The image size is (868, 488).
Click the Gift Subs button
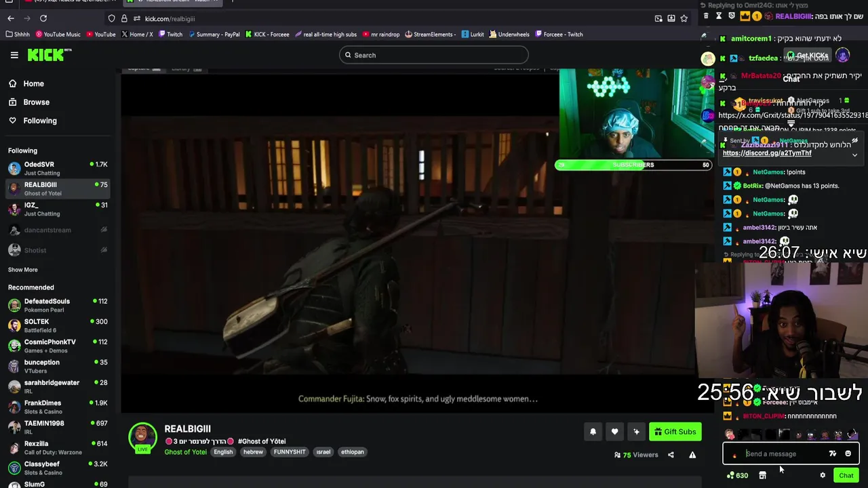pos(675,432)
